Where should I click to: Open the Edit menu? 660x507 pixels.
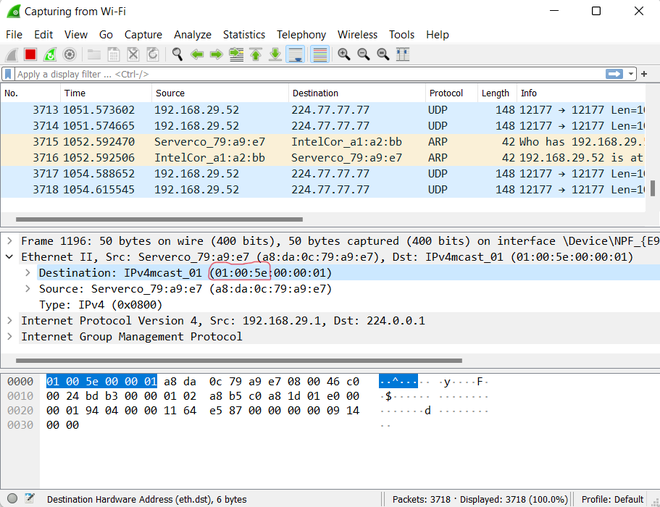[43, 35]
